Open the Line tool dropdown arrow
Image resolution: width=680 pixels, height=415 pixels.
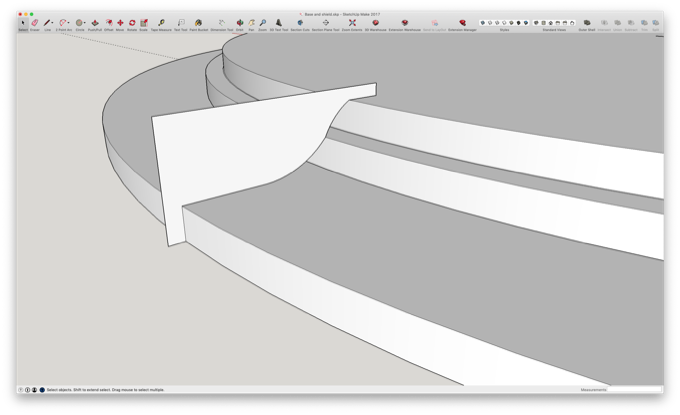coord(52,23)
